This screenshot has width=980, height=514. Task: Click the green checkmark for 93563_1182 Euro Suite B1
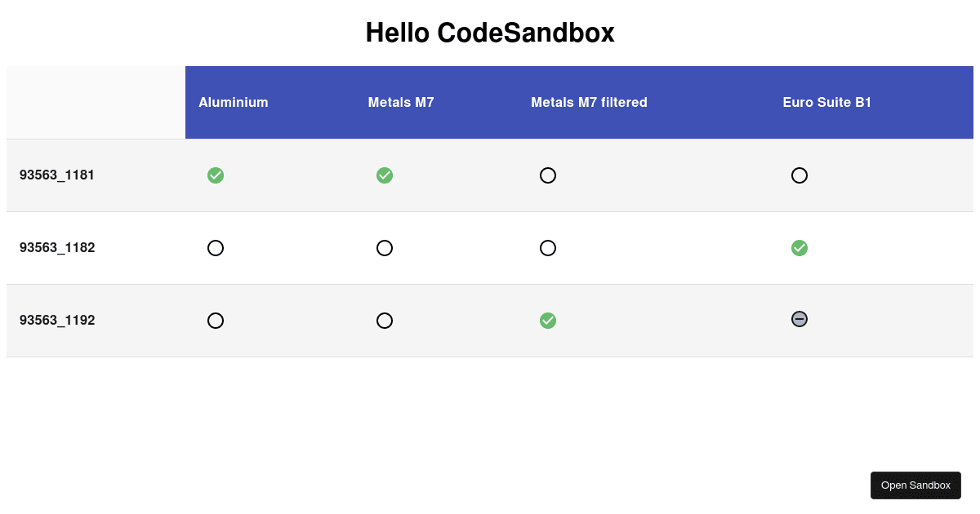(800, 248)
